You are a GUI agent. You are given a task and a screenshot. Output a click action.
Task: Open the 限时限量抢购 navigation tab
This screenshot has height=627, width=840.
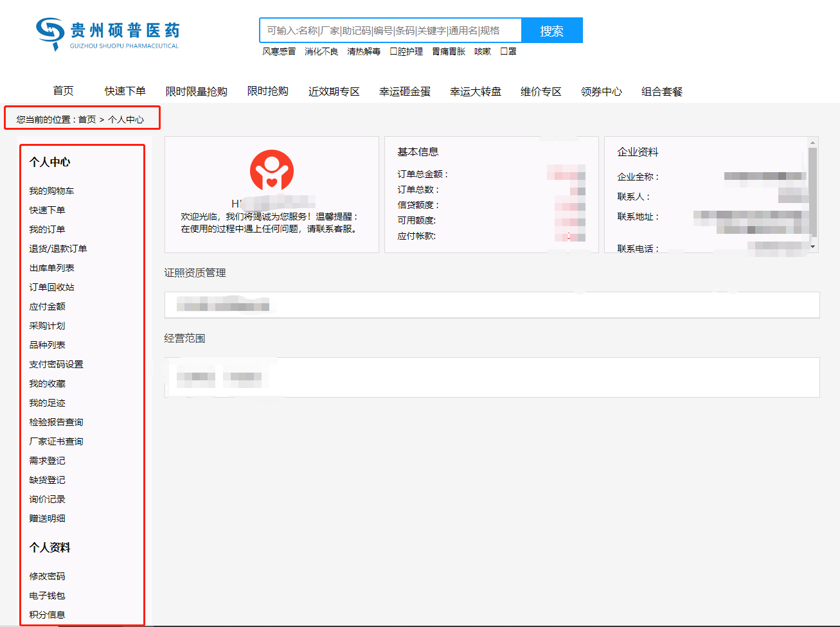click(x=197, y=91)
